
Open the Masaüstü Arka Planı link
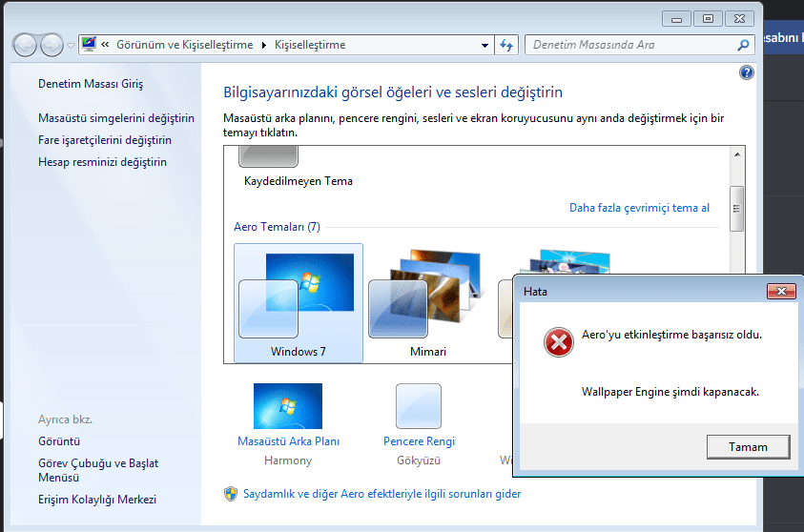[x=289, y=441]
